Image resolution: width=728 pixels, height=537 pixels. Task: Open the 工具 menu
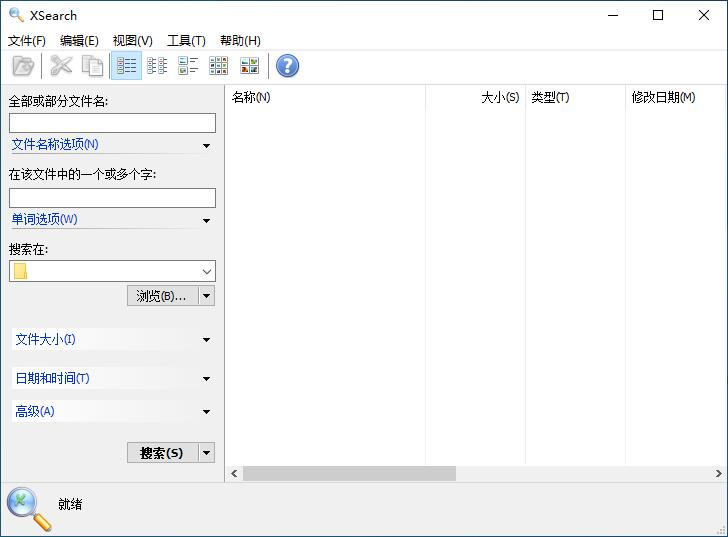click(186, 41)
